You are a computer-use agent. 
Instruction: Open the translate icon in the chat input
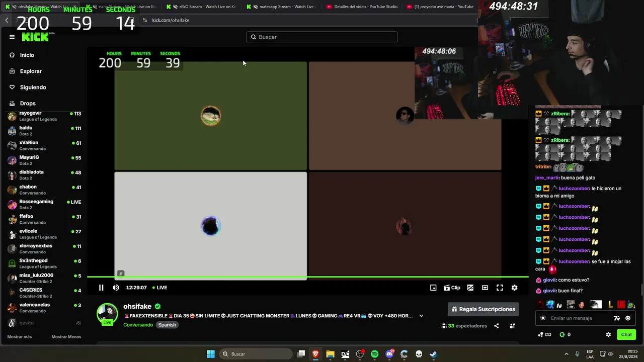point(617,318)
